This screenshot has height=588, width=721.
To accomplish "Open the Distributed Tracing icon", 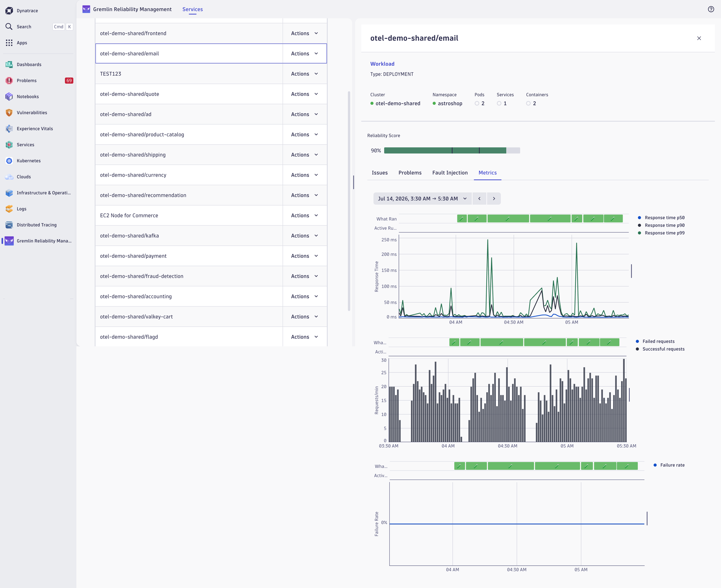I will pyautogui.click(x=9, y=225).
